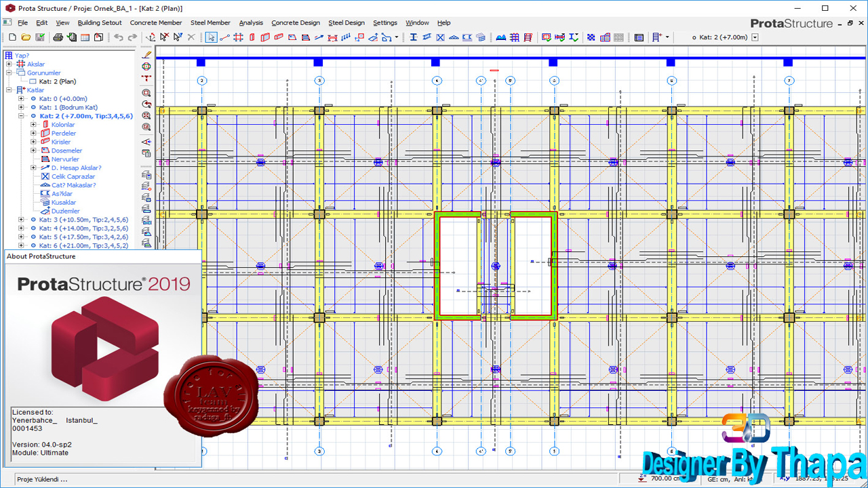Image resolution: width=868 pixels, height=488 pixels.
Task: Click the Undo arrow
Action: pos(119,37)
